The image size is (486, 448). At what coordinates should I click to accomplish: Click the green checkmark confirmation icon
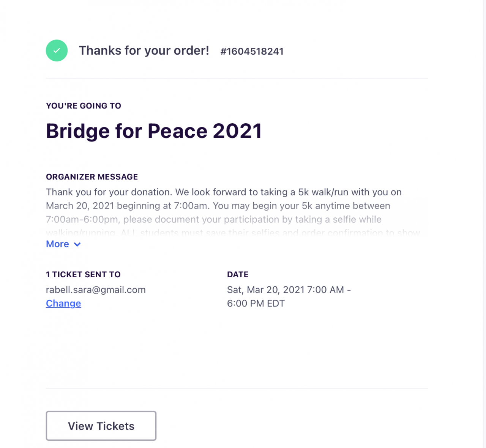pos(57,50)
